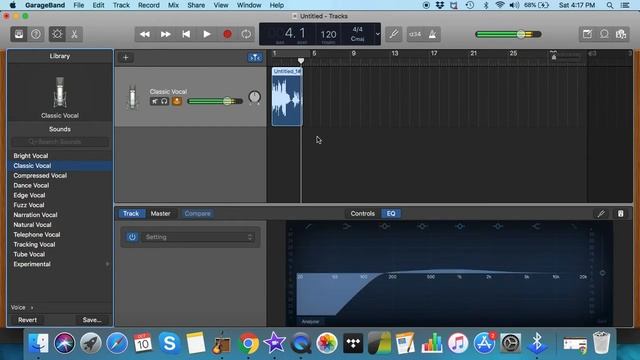Switch to the Controls tab

pos(362,213)
